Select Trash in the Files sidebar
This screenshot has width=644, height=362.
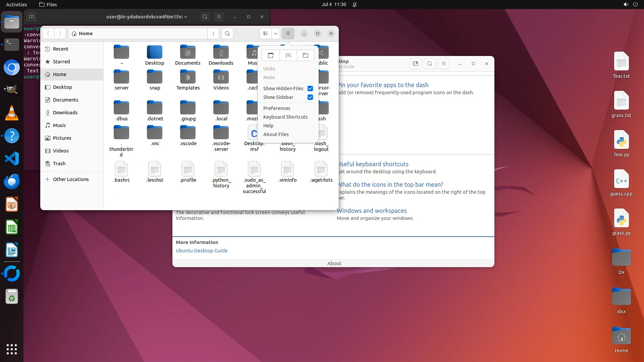[x=59, y=164]
